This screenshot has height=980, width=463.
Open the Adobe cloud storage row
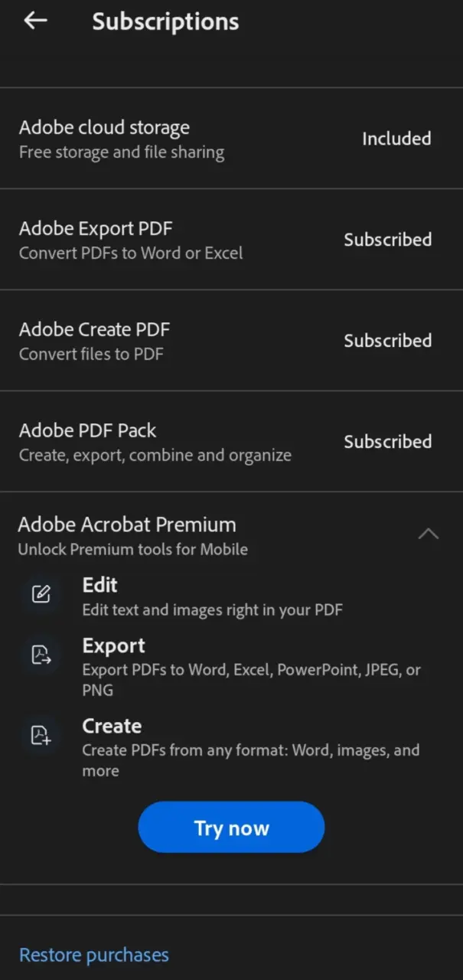tap(231, 139)
